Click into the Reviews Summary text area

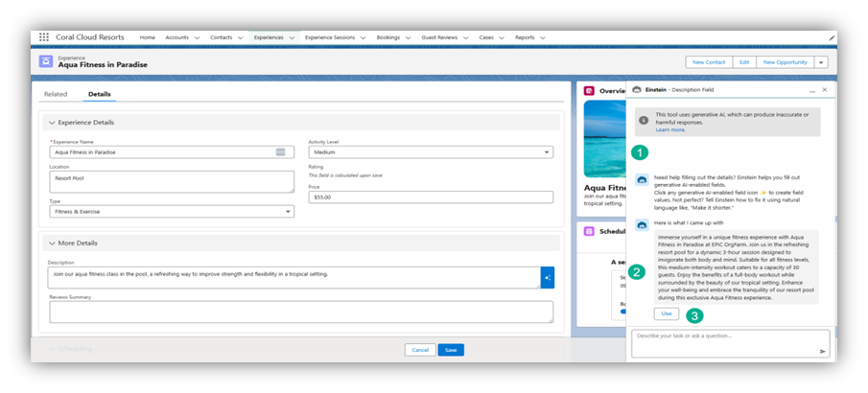point(301,312)
